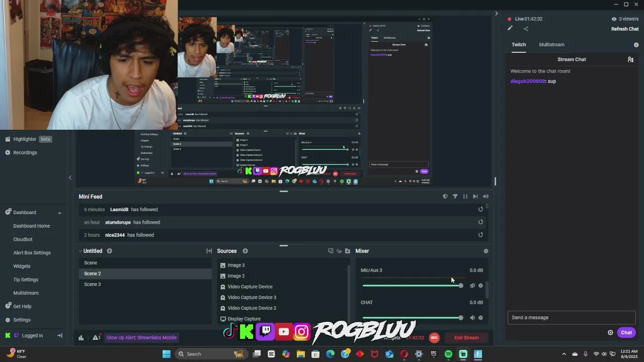Add a new scene with the plus icon
This screenshot has height=362, width=644.
109,251
